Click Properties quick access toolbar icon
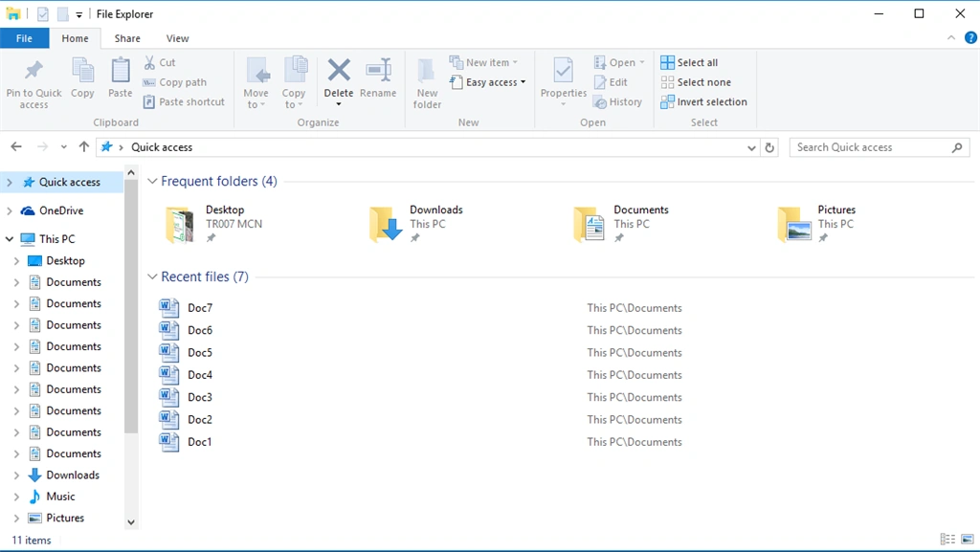Screen dimensions: 980x552 42,13
